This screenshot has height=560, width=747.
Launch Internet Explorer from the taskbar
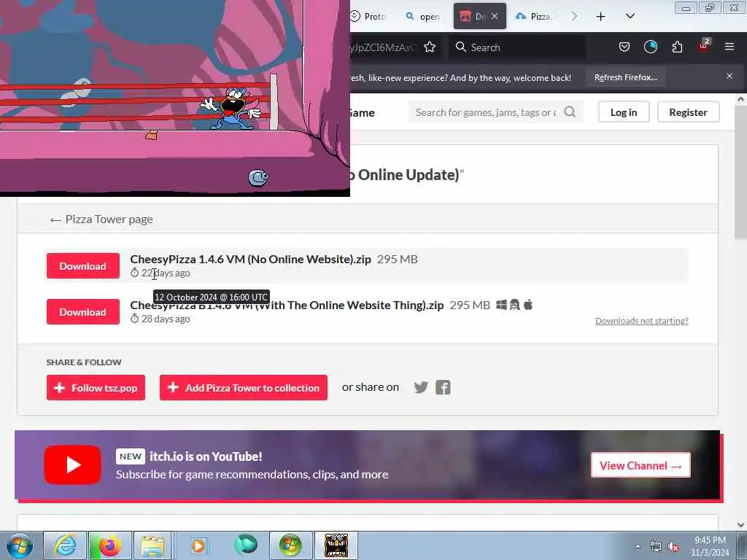coord(65,545)
